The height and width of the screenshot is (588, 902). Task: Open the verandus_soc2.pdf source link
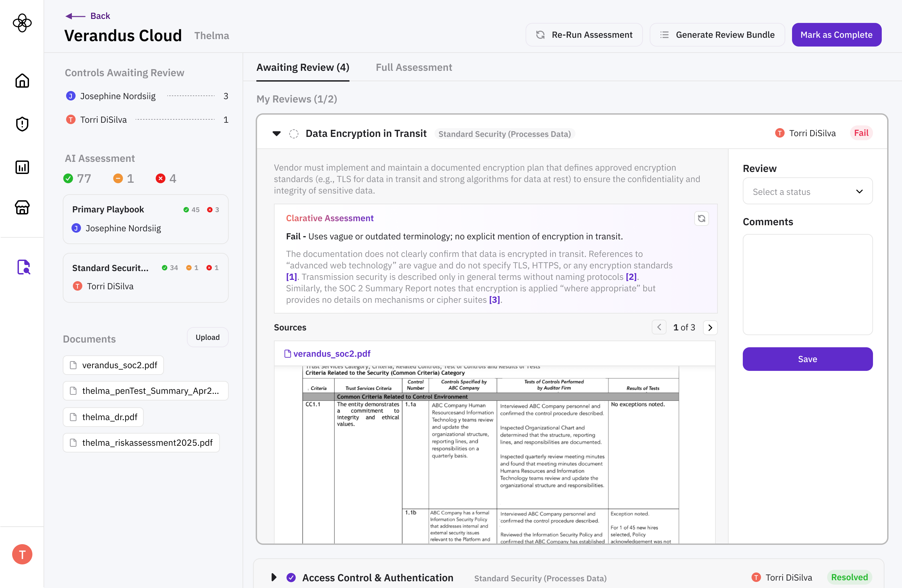click(x=331, y=353)
